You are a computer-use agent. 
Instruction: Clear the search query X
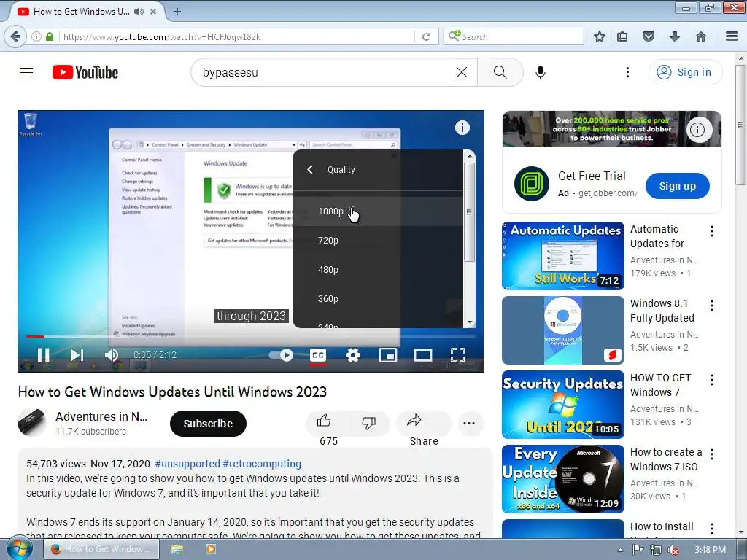tap(462, 72)
